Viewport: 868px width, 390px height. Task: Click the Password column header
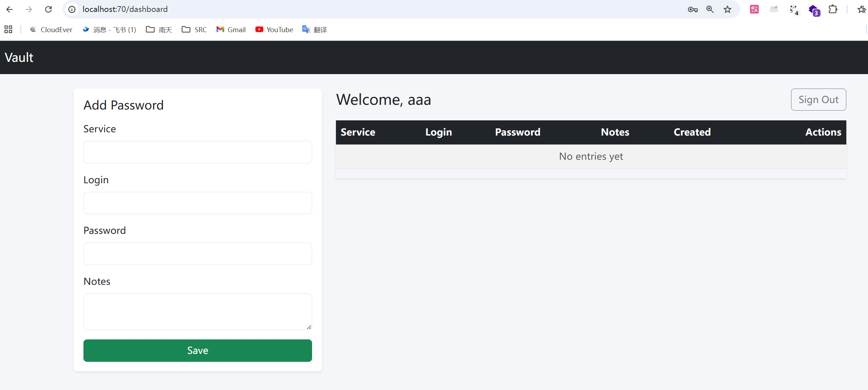tap(518, 132)
